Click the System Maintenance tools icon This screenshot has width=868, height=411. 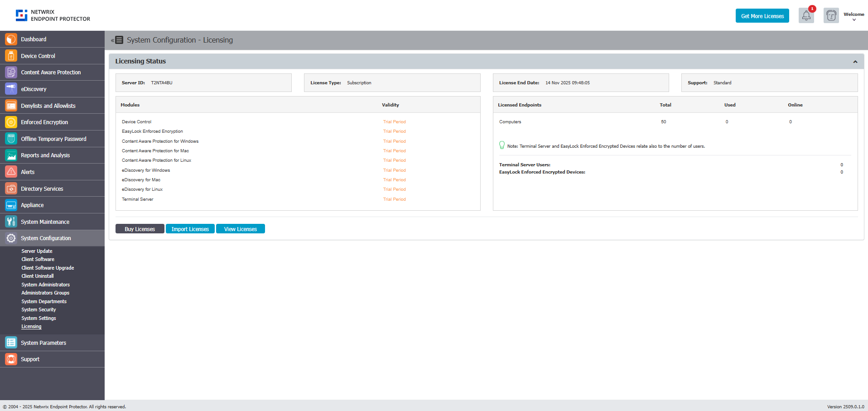pyautogui.click(x=11, y=222)
